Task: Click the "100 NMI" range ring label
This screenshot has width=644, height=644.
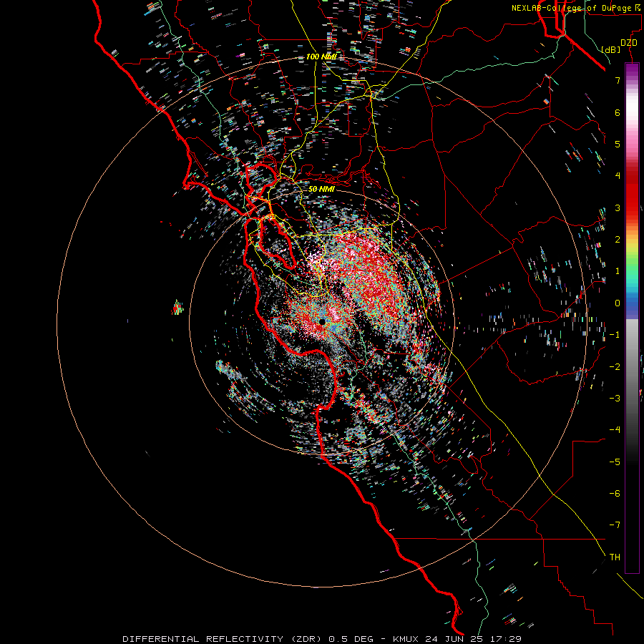Action: click(x=321, y=57)
